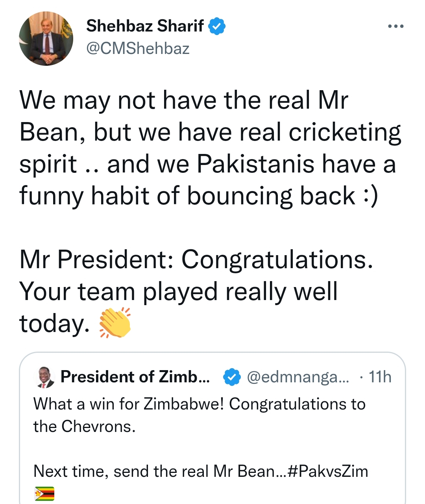The height and width of the screenshot is (504, 425).
Task: Click 'the Chevrons.' text in quoted tweet
Action: 84,426
